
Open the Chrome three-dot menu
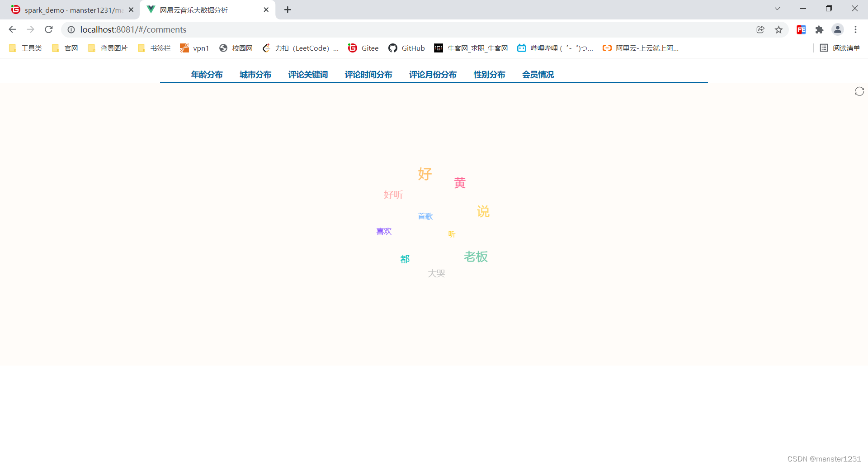coord(855,29)
